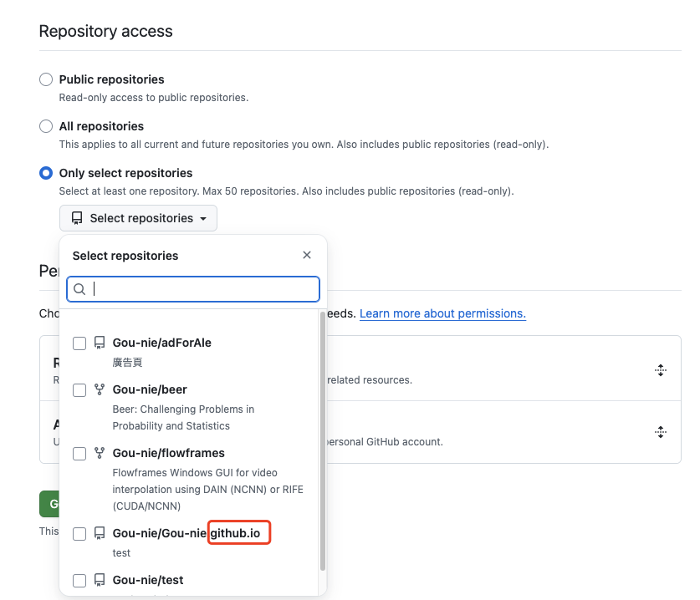Click the Flowframes Windows GUI description text
The height and width of the screenshot is (600, 700).
click(207, 490)
